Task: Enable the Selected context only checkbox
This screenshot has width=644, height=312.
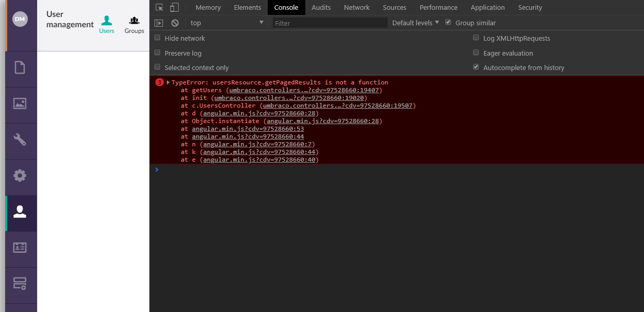Action: coord(158,67)
